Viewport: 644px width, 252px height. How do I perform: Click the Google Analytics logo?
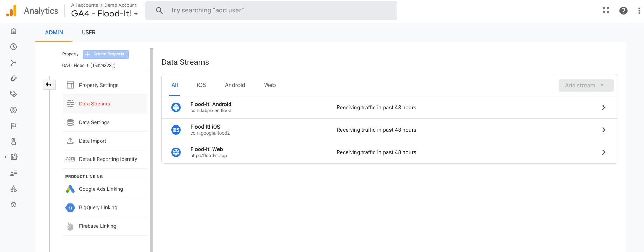tap(11, 11)
